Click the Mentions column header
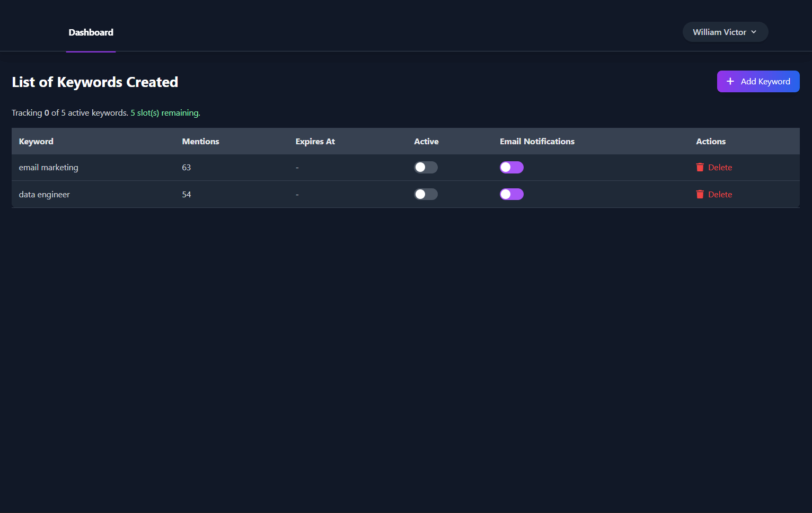Image resolution: width=812 pixels, height=513 pixels. coord(200,141)
